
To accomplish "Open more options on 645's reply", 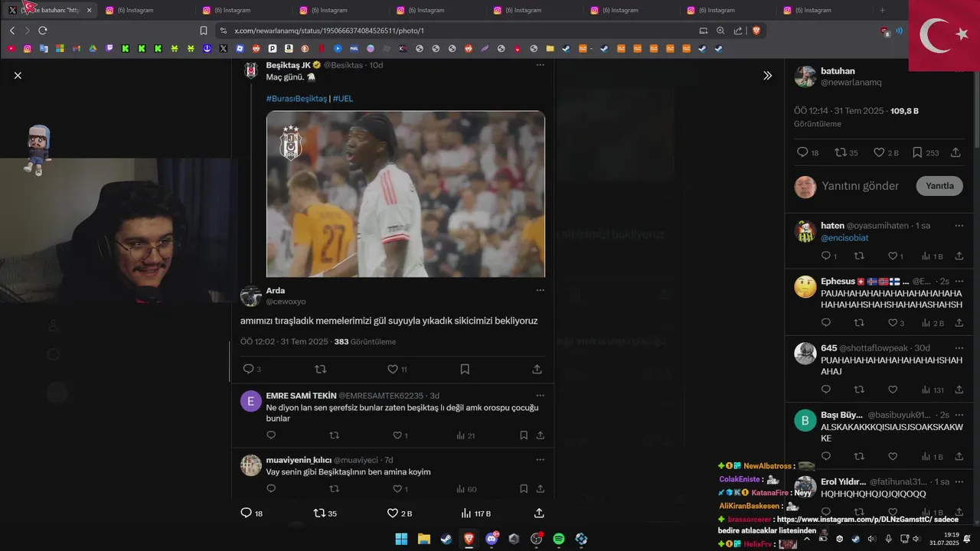I will (959, 348).
